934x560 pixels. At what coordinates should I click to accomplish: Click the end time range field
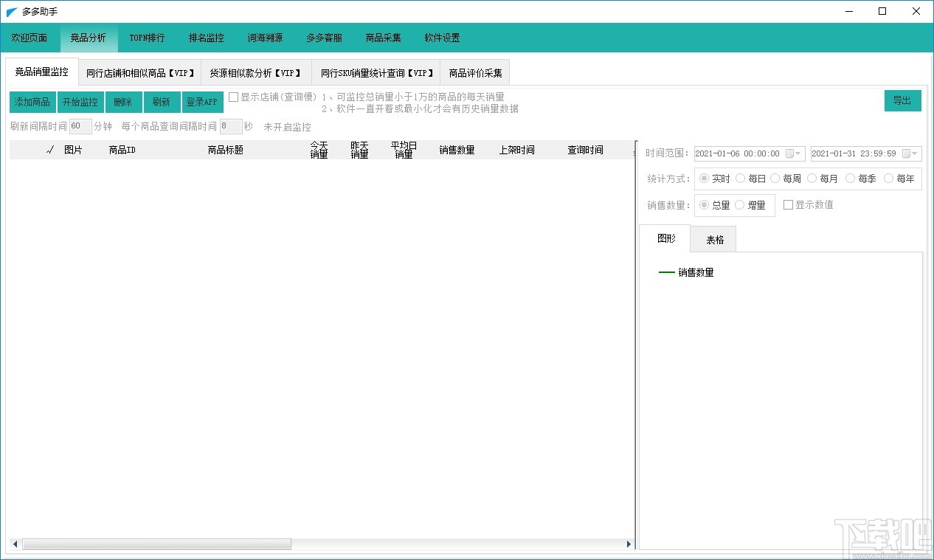pos(866,153)
